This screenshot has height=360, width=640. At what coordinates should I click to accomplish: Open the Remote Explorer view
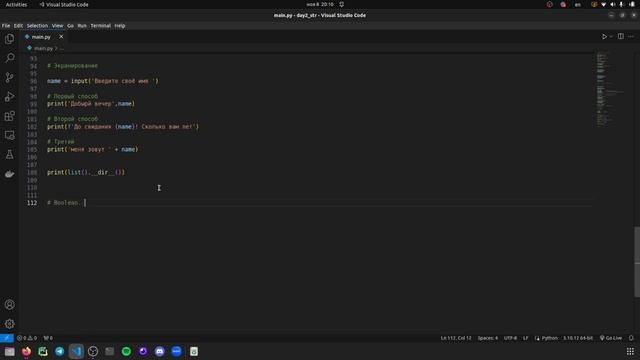coord(9,135)
